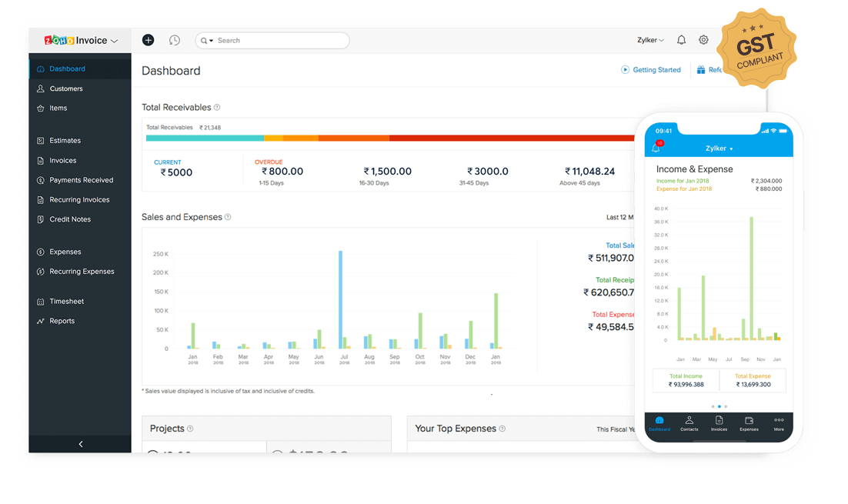Open the search filter dropdown arrow

click(x=212, y=41)
